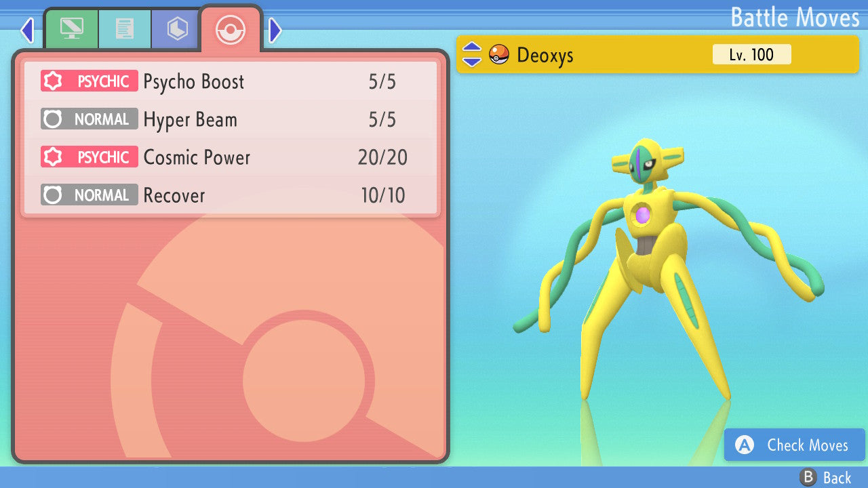Click the blue up-down arrows before the Poké Ball
The height and width of the screenshot is (488, 868).
473,54
